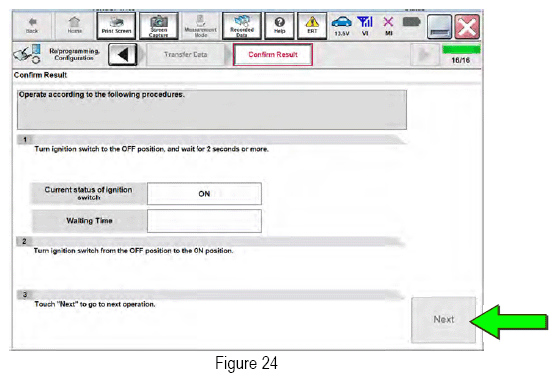Image resolution: width=558 pixels, height=382 pixels.
Task: Click the ignition switch status field showing ON
Action: 204,194
